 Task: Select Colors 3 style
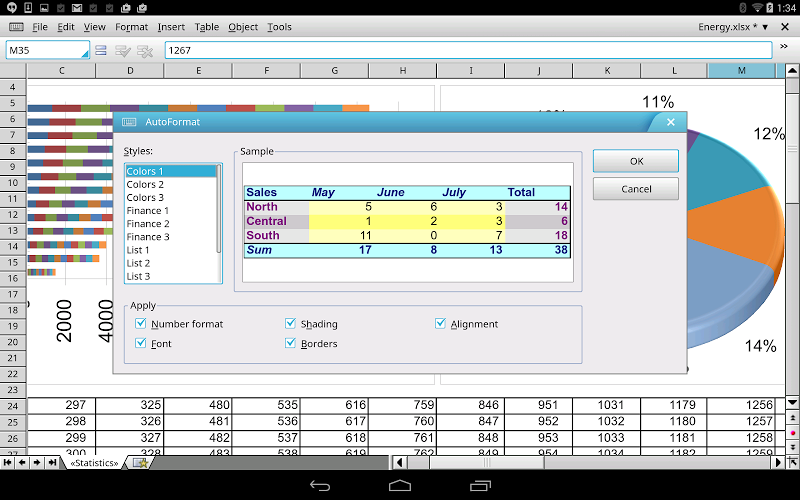(171, 197)
